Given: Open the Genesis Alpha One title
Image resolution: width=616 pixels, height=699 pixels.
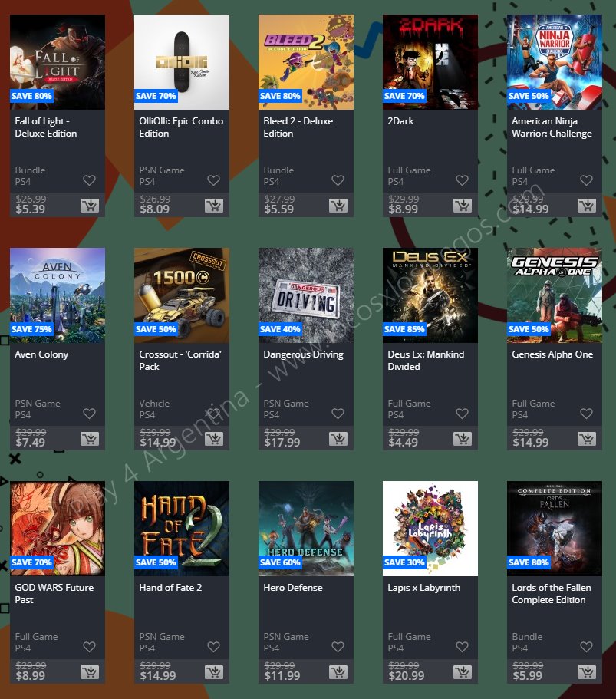Looking at the screenshot, I should pyautogui.click(x=552, y=354).
